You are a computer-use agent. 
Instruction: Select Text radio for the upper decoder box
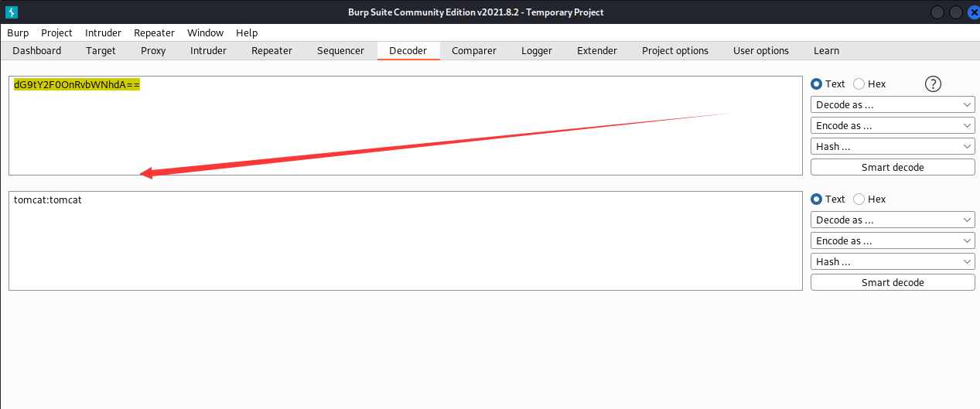click(817, 84)
